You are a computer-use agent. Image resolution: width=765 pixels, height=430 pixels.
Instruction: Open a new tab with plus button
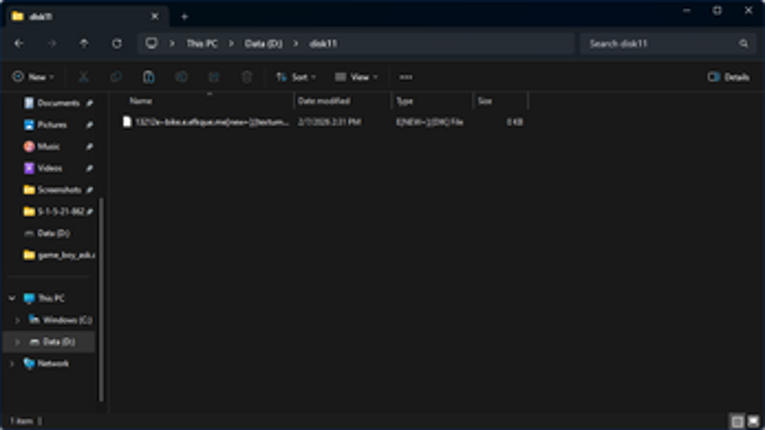[184, 16]
